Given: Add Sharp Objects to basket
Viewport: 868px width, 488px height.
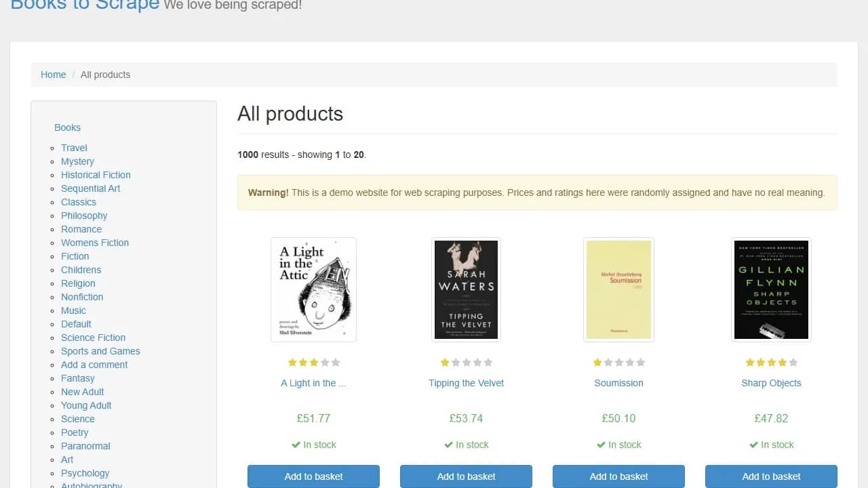Looking at the screenshot, I should pos(771,476).
